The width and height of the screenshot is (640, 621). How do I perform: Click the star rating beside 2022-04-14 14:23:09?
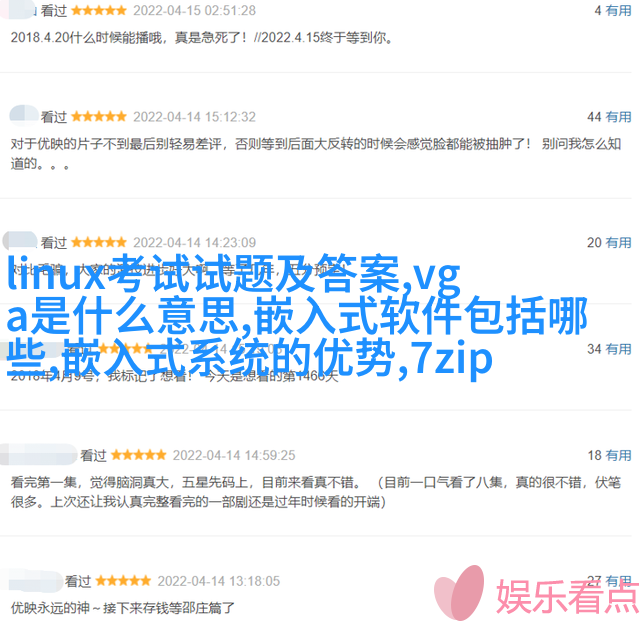tap(99, 243)
